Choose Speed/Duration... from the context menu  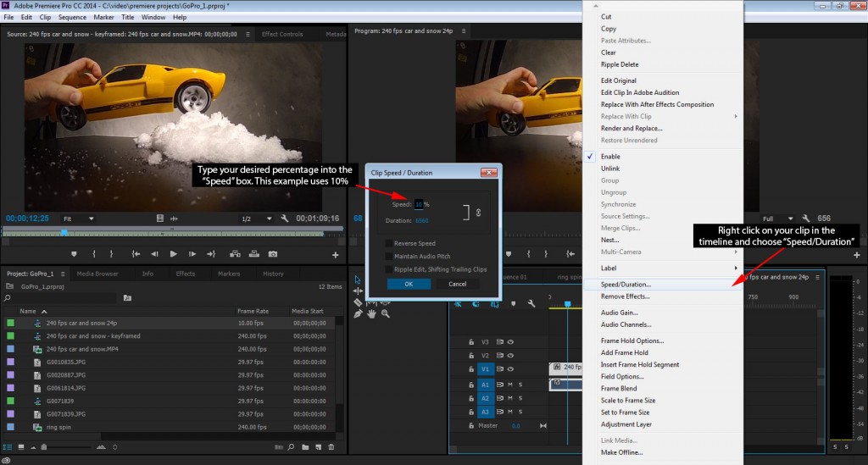pyautogui.click(x=626, y=285)
